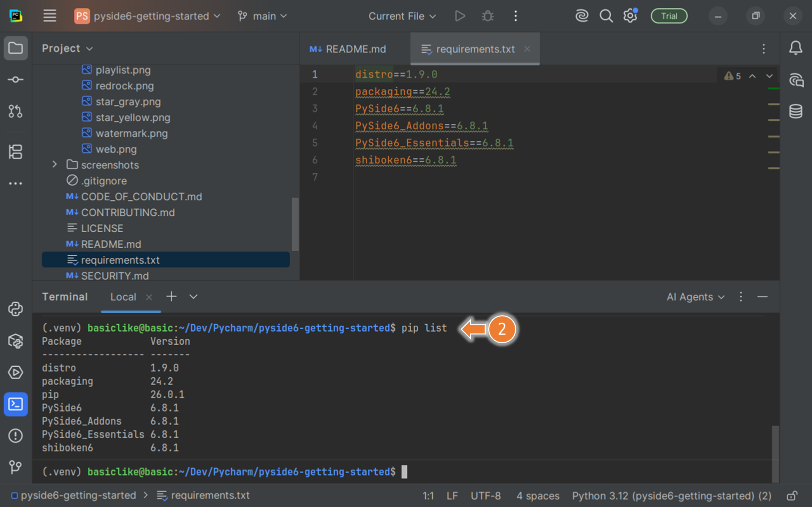Open the Pull Requests tool window
The width and height of the screenshot is (812, 507).
(15, 111)
